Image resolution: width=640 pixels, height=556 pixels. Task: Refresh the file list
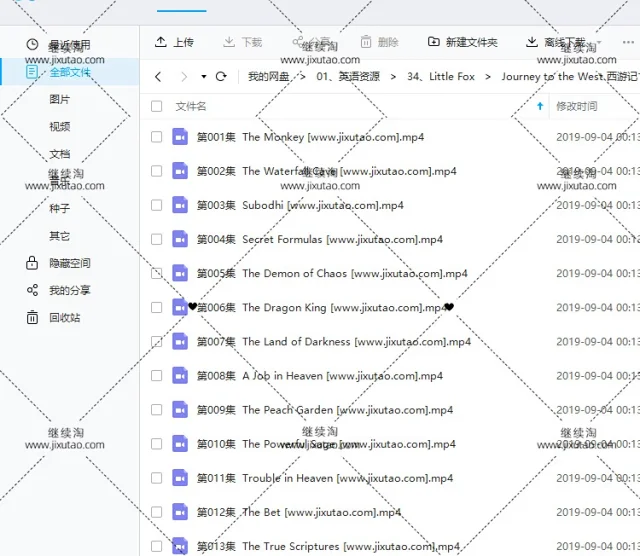(221, 76)
